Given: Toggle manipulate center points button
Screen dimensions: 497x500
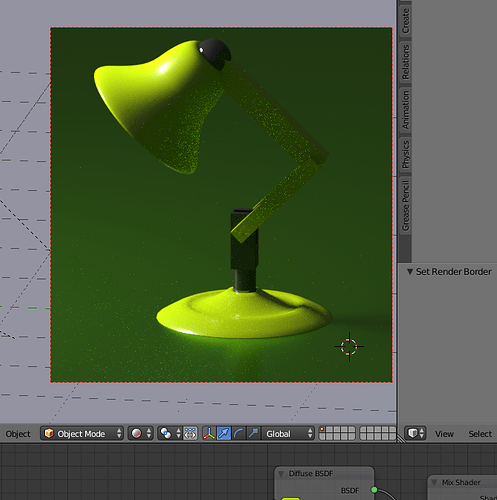Looking at the screenshot, I should [190, 434].
